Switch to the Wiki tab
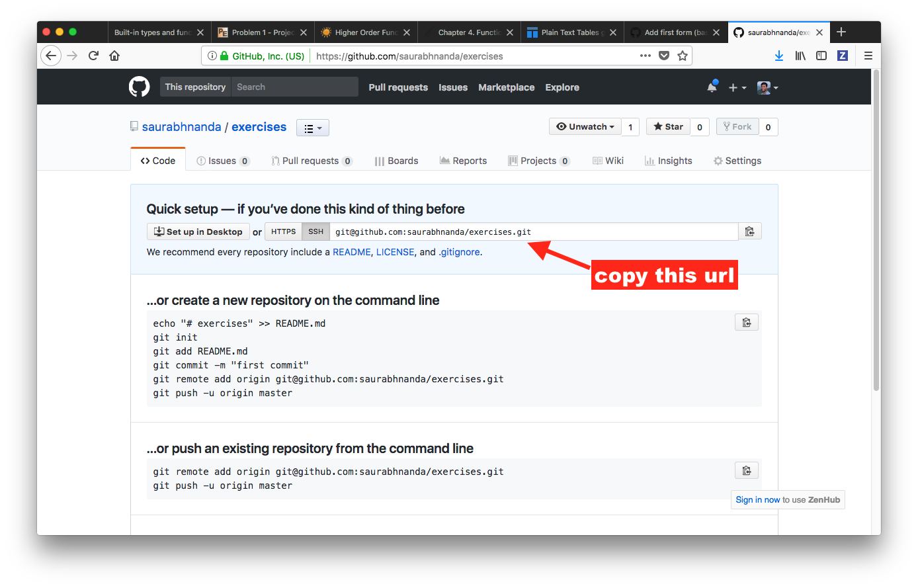The height and width of the screenshot is (588, 918). pos(608,161)
